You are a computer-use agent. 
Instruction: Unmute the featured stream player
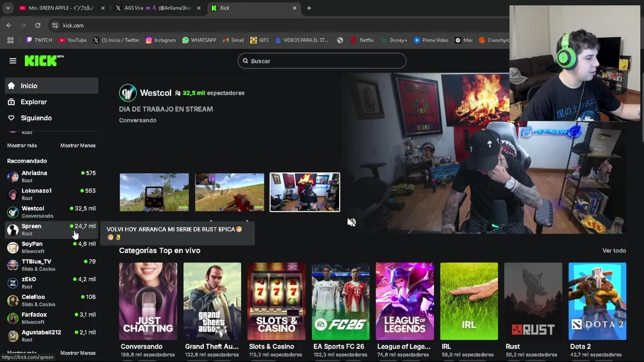pos(352,222)
